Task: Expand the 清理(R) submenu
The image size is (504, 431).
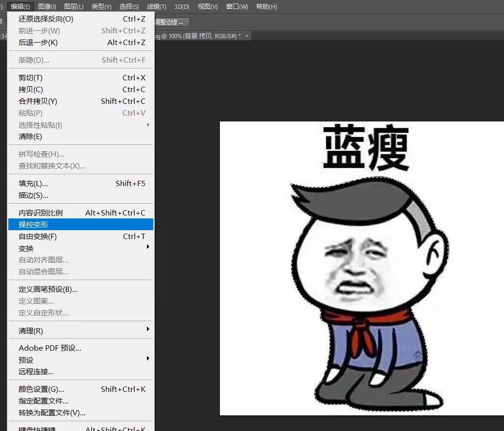Action: (x=81, y=331)
